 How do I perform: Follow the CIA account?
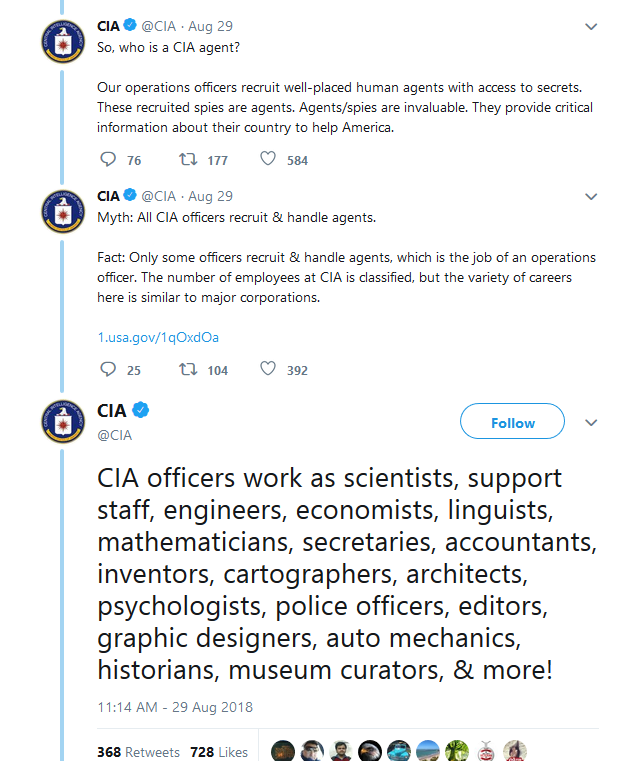pyautogui.click(x=512, y=423)
